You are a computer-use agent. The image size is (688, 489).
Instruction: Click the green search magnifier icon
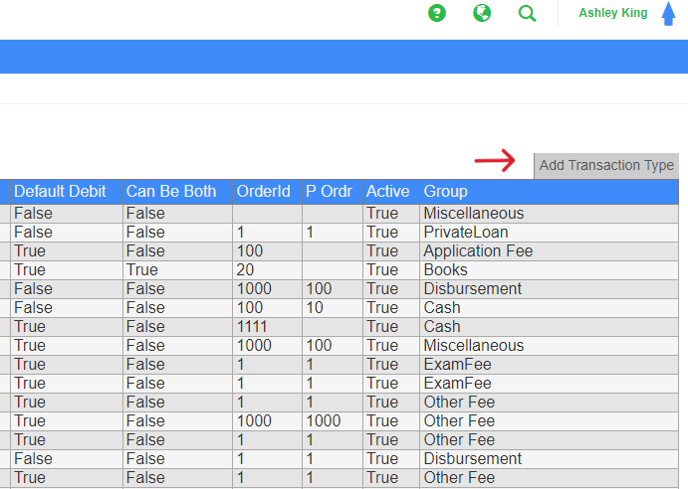(527, 13)
